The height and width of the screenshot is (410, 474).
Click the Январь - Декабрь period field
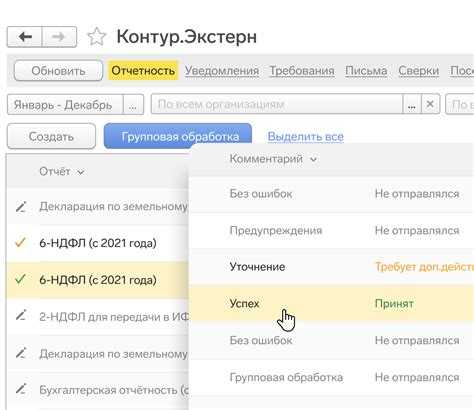click(65, 105)
